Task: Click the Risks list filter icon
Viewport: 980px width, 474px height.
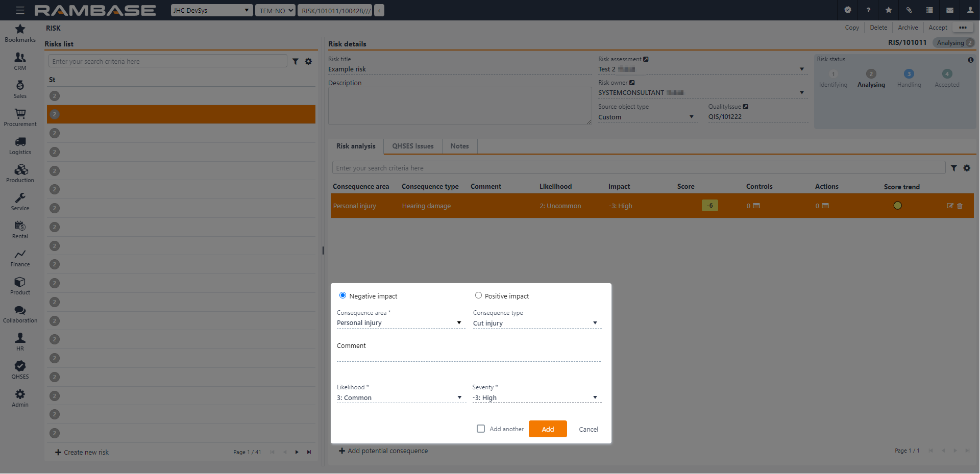Action: [x=296, y=62]
